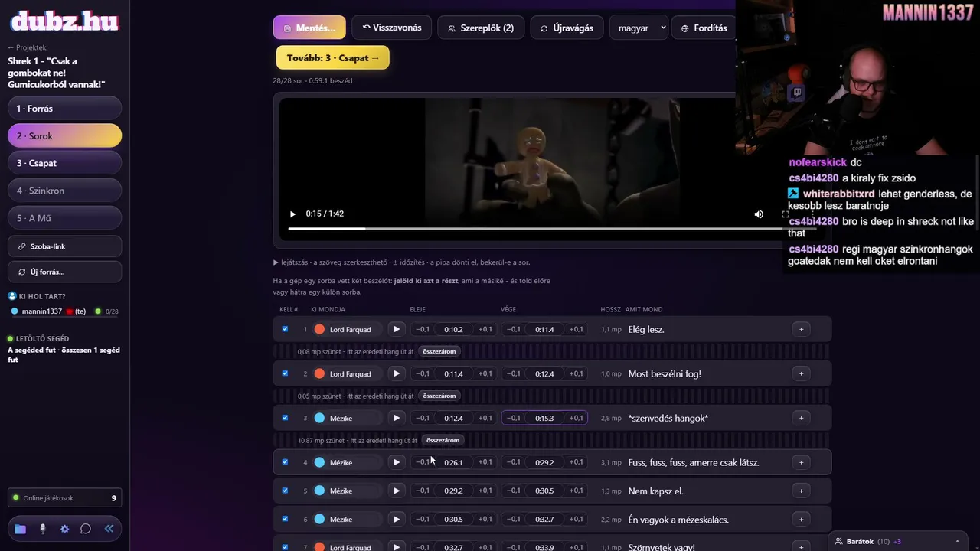980x551 pixels.
Task: Click the plus button on the "Fuss, fuss, fuss" row
Action: (x=801, y=462)
